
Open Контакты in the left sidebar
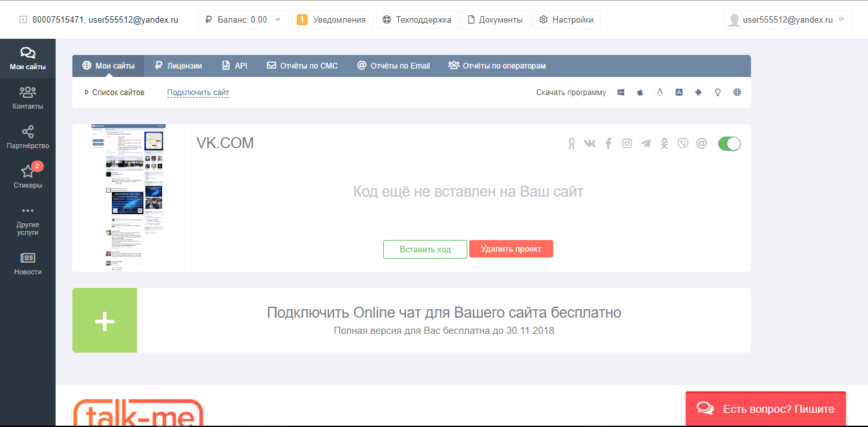tap(28, 98)
